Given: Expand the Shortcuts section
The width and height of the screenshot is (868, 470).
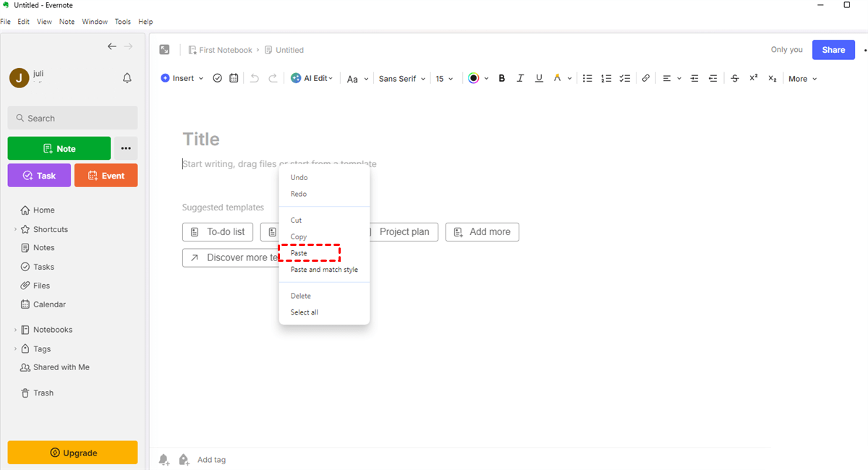Looking at the screenshot, I should (x=16, y=229).
